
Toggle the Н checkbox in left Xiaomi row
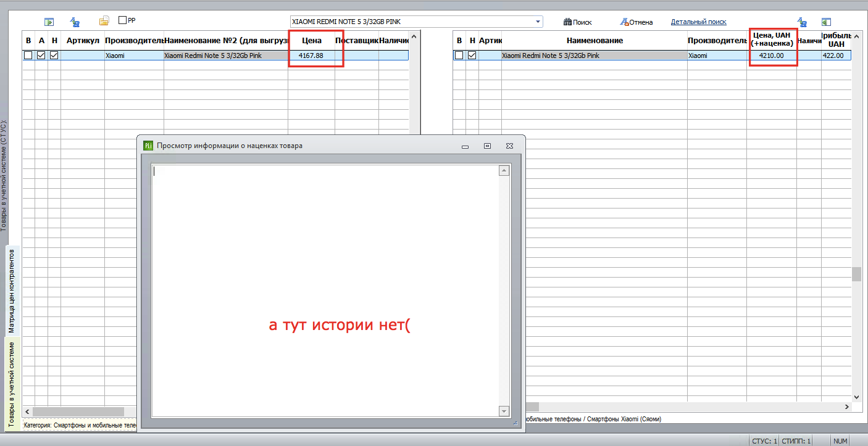click(x=54, y=56)
